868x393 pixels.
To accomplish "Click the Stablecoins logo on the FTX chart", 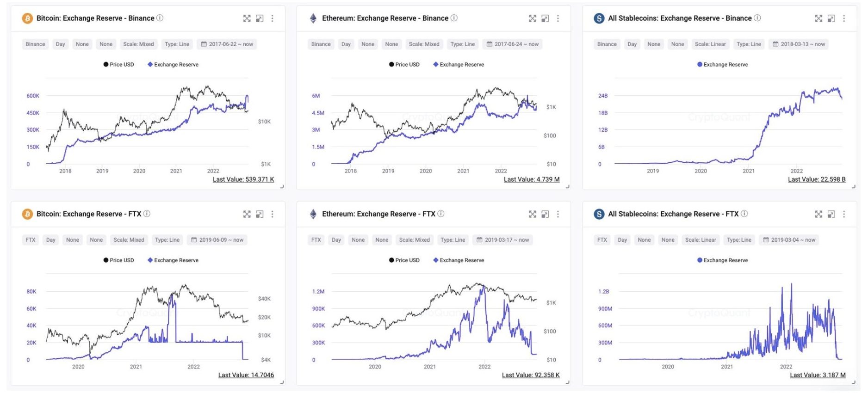I will coord(599,214).
